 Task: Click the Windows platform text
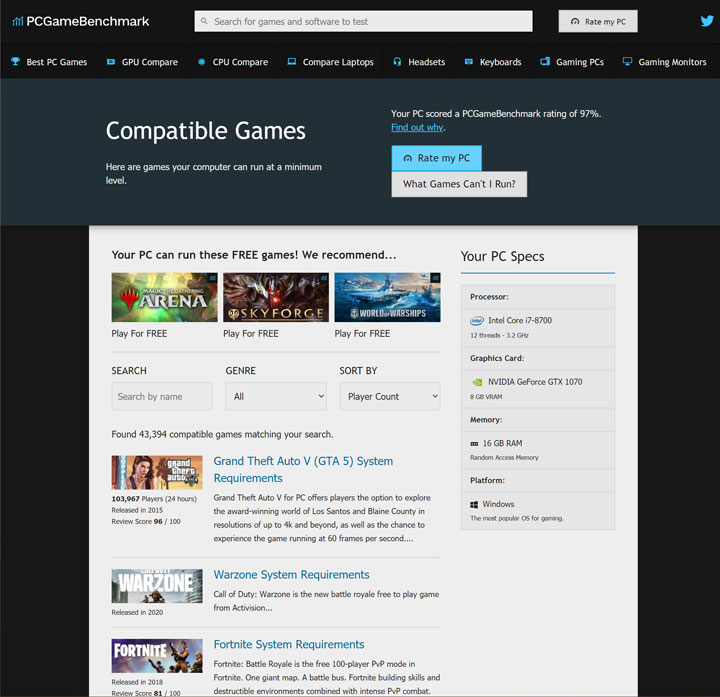[498, 504]
